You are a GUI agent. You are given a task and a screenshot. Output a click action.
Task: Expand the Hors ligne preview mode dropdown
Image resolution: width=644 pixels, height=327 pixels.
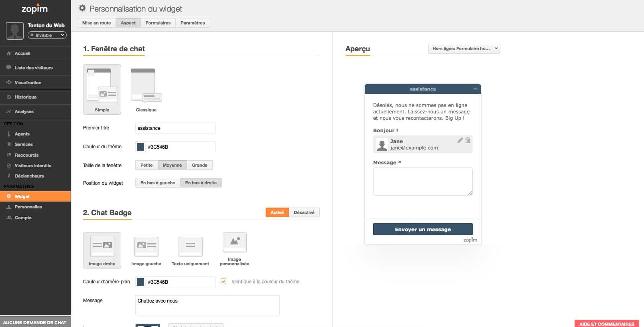coord(464,48)
